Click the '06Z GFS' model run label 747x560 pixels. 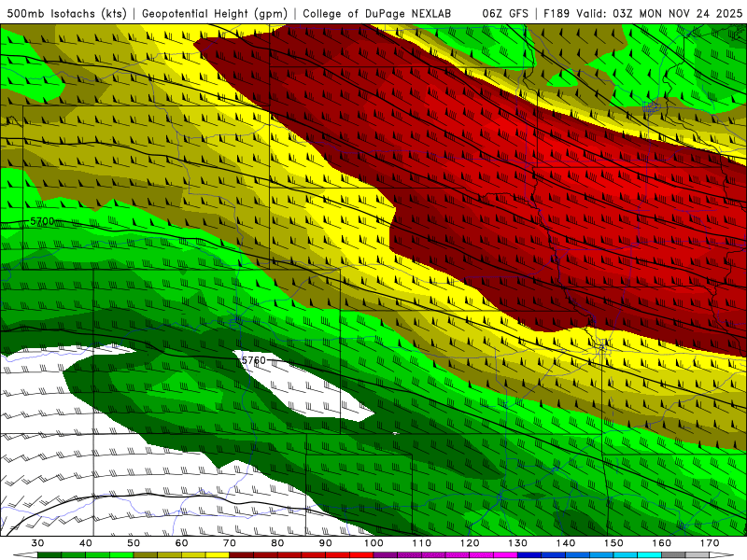[x=505, y=13]
